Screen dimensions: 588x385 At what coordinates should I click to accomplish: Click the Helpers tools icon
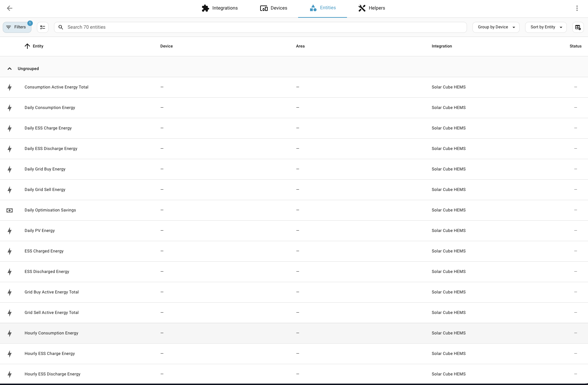pyautogui.click(x=362, y=8)
